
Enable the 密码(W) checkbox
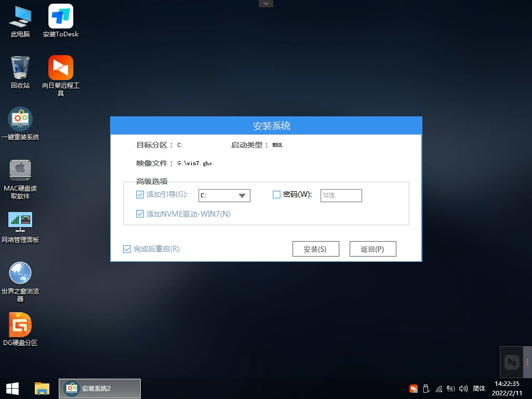coord(276,195)
